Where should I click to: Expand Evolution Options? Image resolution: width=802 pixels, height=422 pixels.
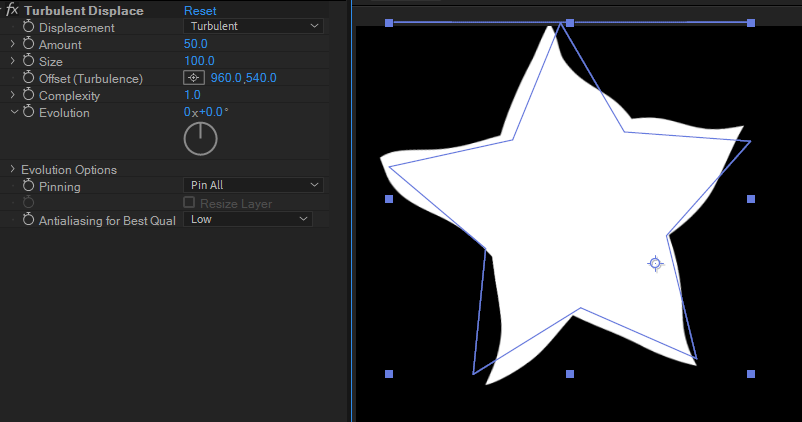coord(13,169)
